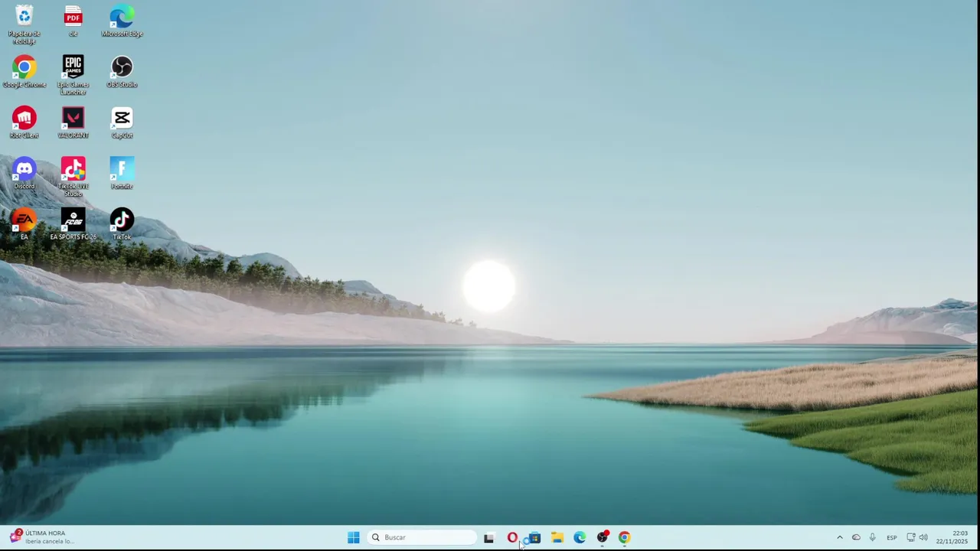
Task: Switch to Google Chrome in the taskbar
Action: click(625, 537)
